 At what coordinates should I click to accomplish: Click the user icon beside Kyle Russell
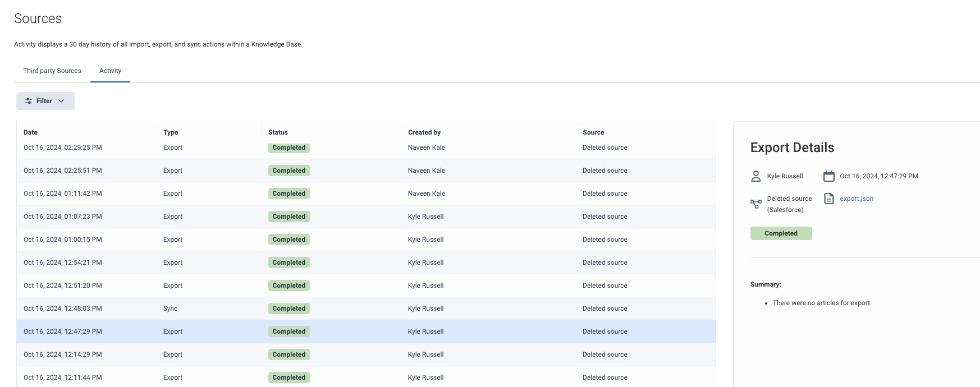(756, 176)
